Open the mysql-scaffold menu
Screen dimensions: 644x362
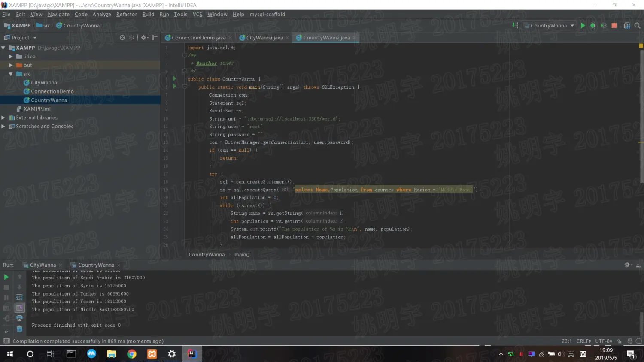coord(267,14)
